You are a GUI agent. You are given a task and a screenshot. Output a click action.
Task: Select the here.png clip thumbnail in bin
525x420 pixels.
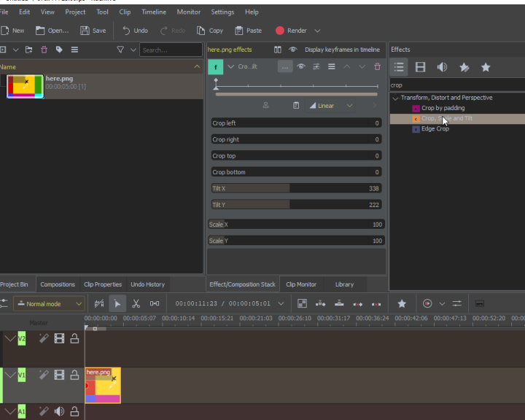coord(25,87)
